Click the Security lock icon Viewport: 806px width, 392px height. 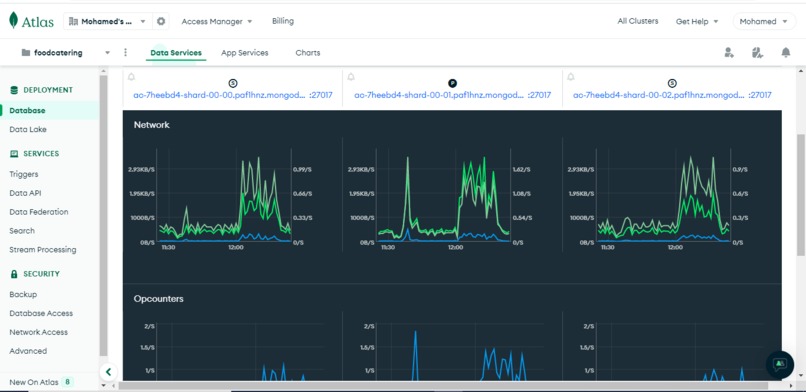(14, 274)
